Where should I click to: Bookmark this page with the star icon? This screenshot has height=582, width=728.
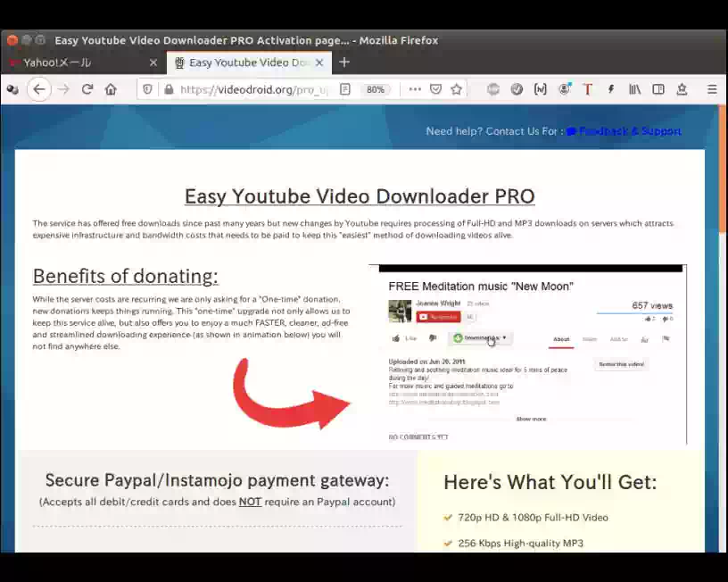[x=457, y=89]
